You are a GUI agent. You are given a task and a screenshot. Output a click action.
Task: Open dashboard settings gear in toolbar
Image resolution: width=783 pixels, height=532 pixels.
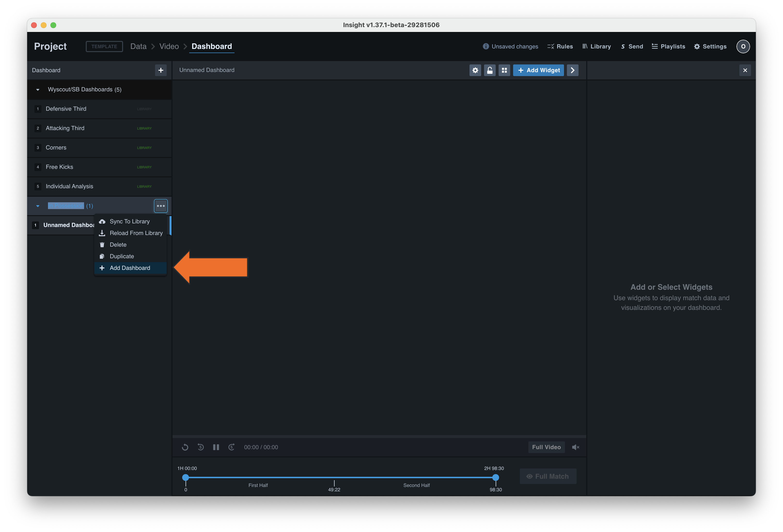475,70
